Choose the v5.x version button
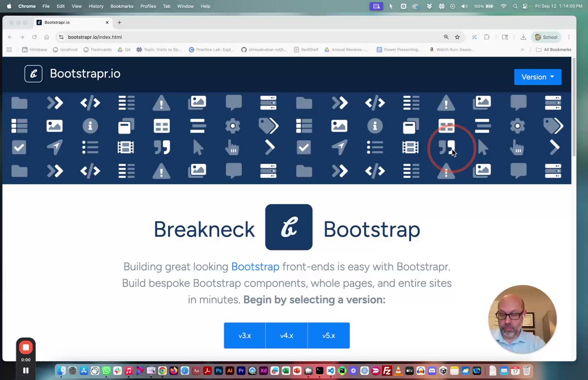Viewport: 588px width, 380px height. coord(328,335)
